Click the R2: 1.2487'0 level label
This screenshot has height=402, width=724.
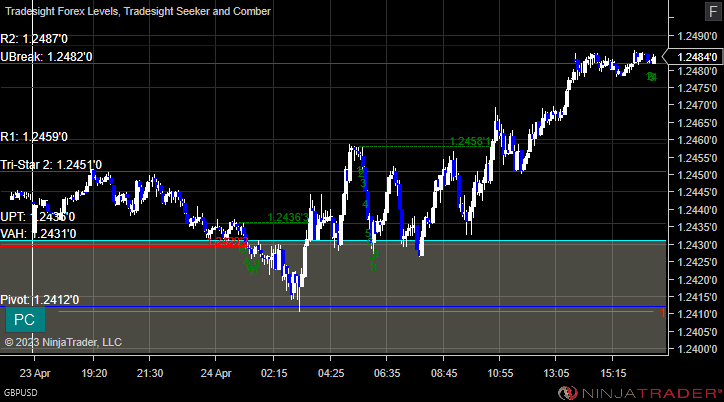point(34,39)
